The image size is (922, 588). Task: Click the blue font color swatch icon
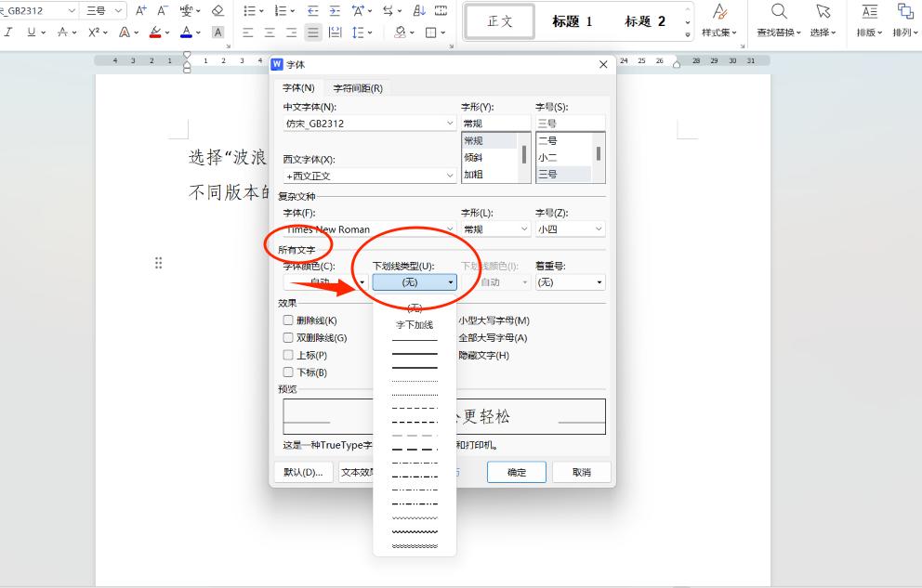186,32
